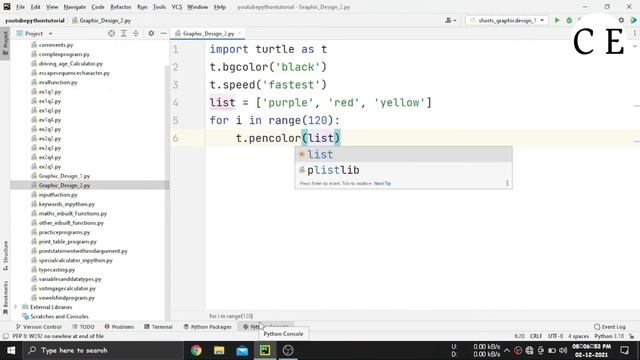The width and height of the screenshot is (640, 360).
Task: Click UTF-8 encoding in status bar
Action: [x=556, y=336]
